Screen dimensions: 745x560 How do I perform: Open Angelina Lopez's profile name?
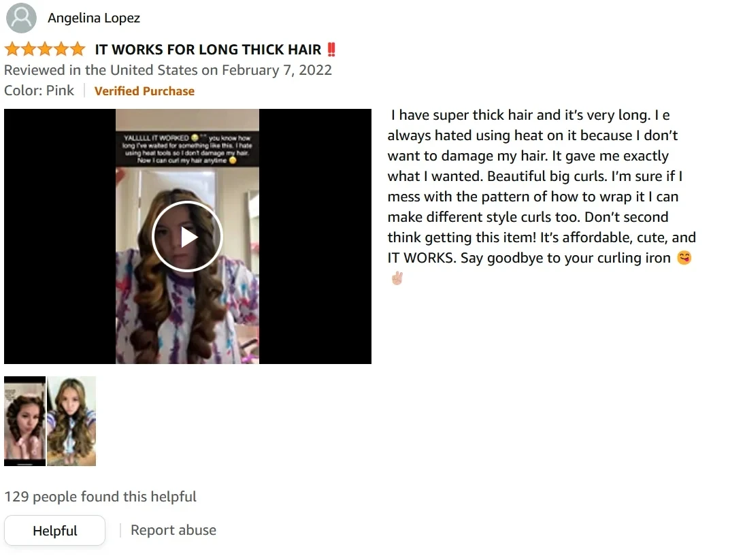(x=94, y=18)
